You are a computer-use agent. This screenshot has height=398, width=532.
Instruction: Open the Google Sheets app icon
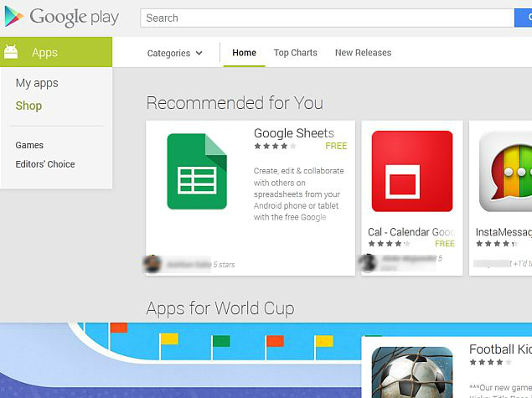tap(197, 171)
